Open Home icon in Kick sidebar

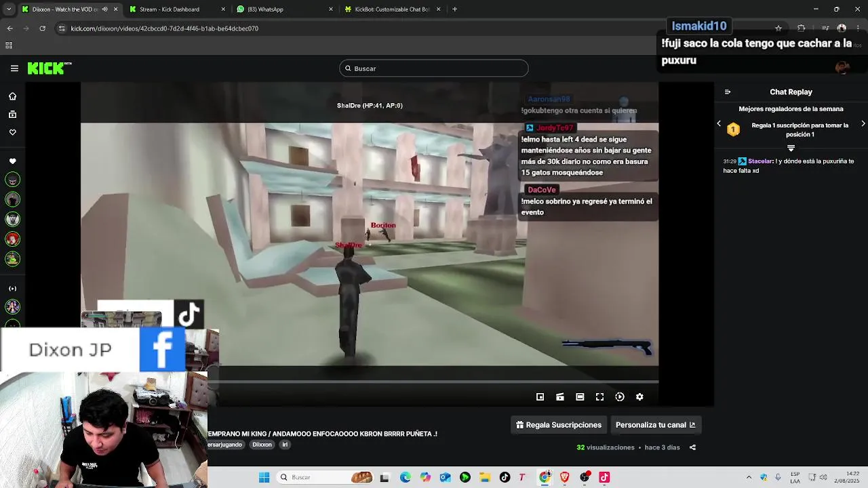click(x=12, y=96)
